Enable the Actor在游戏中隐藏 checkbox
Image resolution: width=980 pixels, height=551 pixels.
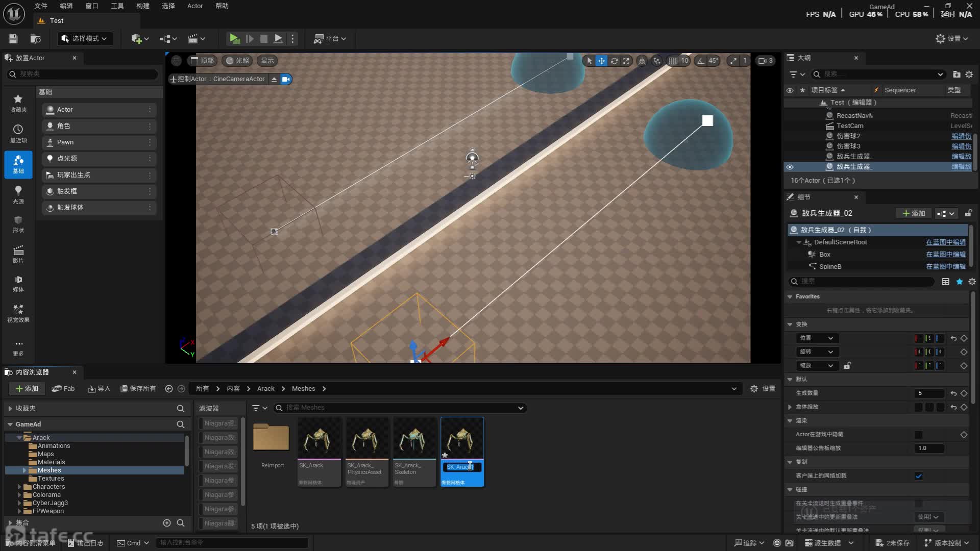pyautogui.click(x=918, y=435)
